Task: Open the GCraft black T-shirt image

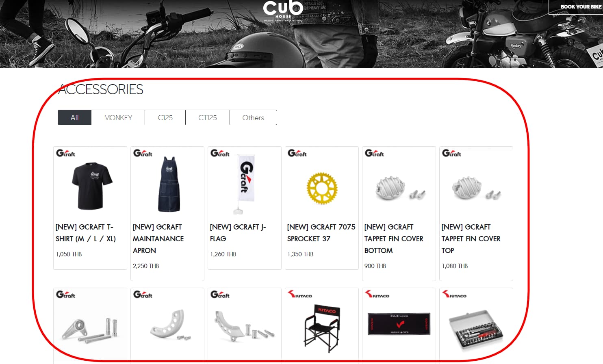Action: [92, 186]
